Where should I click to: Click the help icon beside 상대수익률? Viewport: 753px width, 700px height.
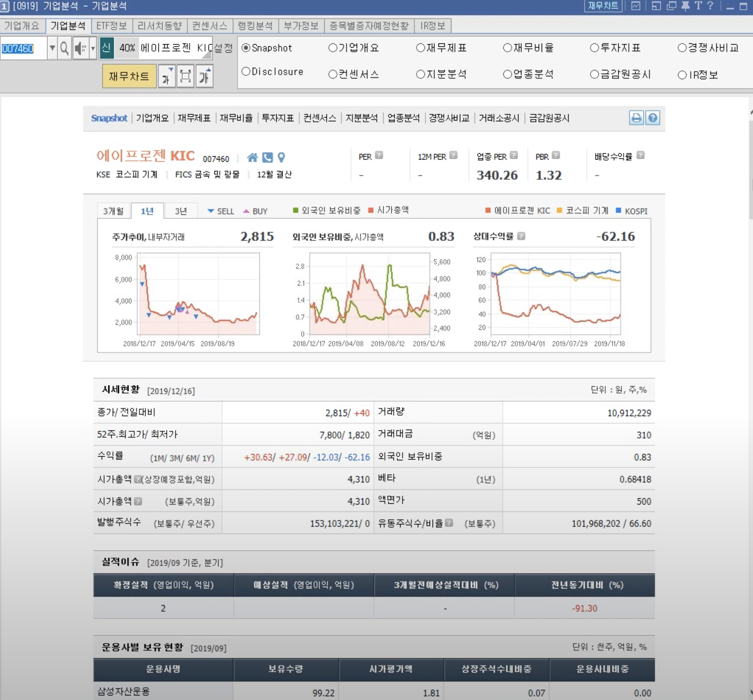[521, 236]
